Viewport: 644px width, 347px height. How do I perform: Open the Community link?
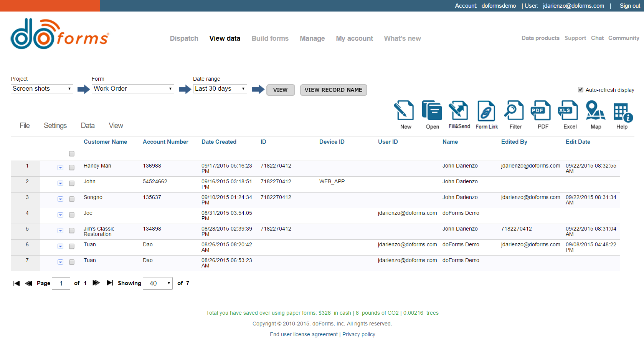point(624,38)
